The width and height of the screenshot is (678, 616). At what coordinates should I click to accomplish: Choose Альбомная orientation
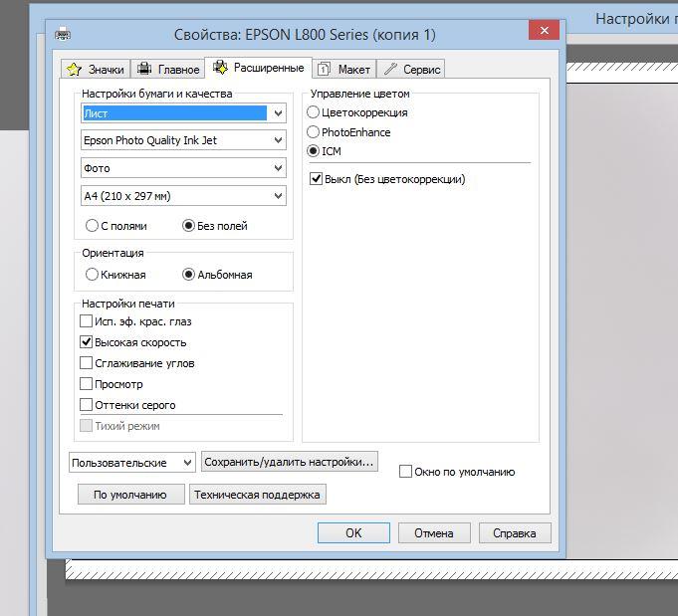pyautogui.click(x=188, y=275)
